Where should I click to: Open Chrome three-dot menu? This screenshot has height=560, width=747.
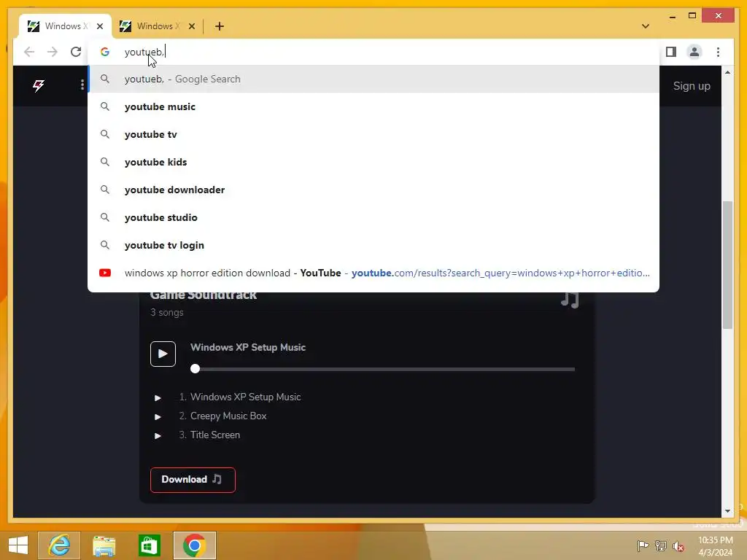[x=718, y=52]
